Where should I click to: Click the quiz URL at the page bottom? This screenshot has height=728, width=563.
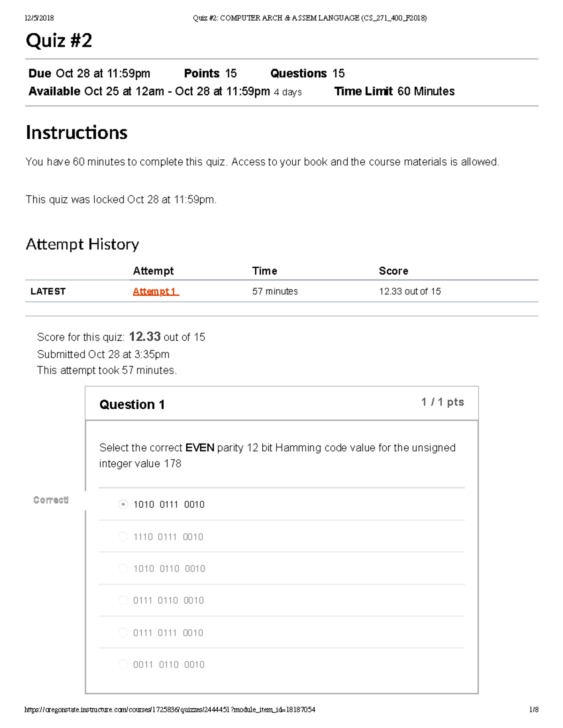[x=170, y=709]
